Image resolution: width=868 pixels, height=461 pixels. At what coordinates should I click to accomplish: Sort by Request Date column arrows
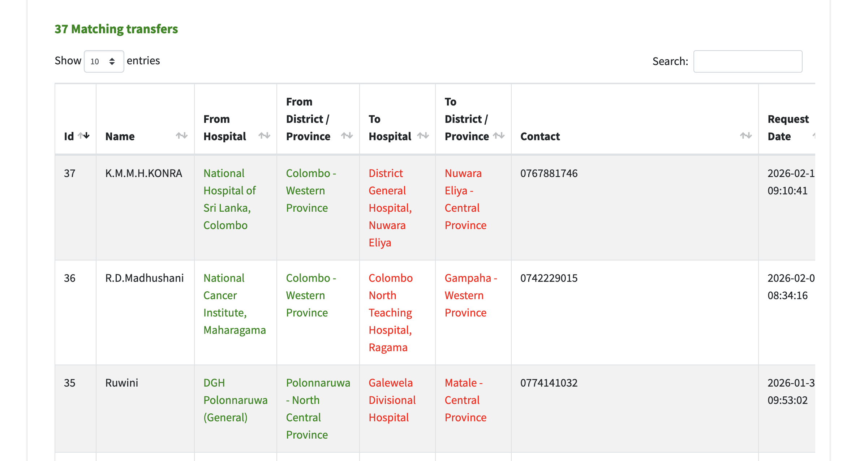coord(813,136)
